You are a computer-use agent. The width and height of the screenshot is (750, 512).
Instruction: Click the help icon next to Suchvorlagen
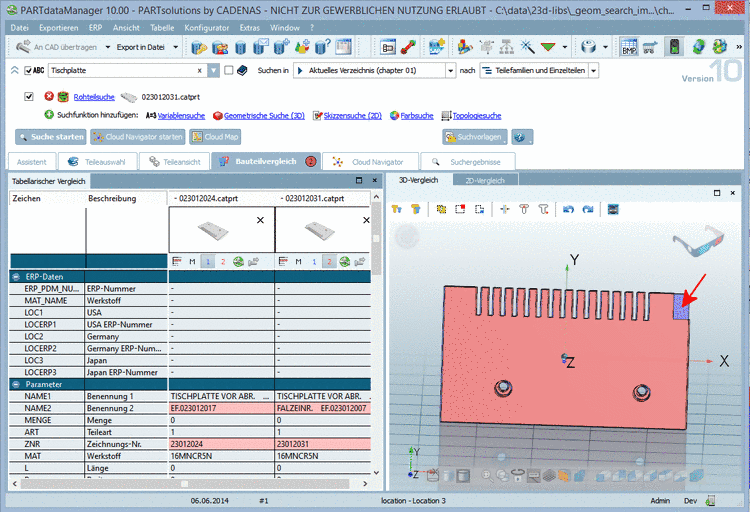point(521,137)
